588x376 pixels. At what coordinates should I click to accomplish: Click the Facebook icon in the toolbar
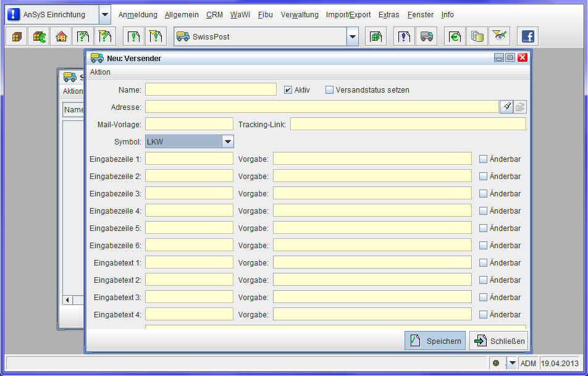(527, 37)
